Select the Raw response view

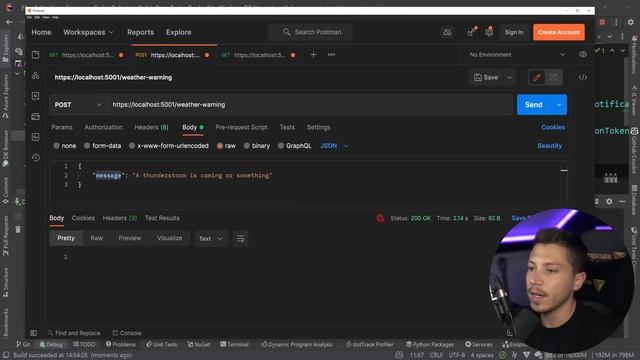click(x=96, y=238)
